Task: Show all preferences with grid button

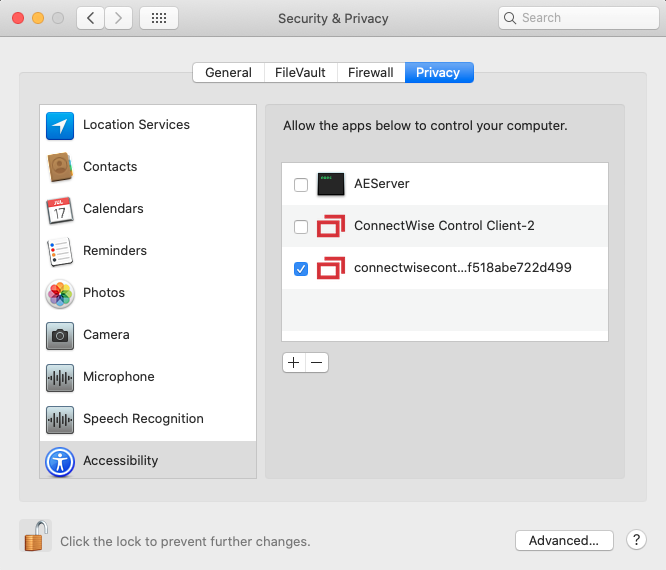Action: pyautogui.click(x=159, y=18)
